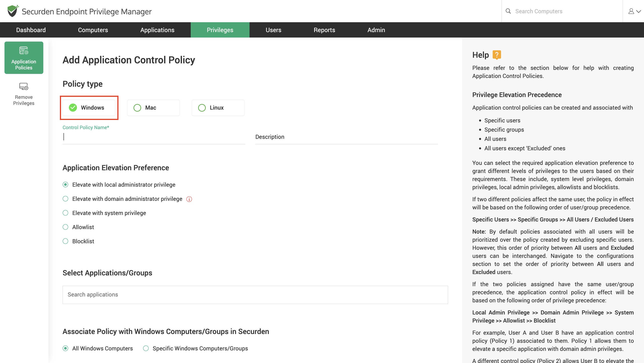Choose Linux policy type

pyautogui.click(x=218, y=108)
